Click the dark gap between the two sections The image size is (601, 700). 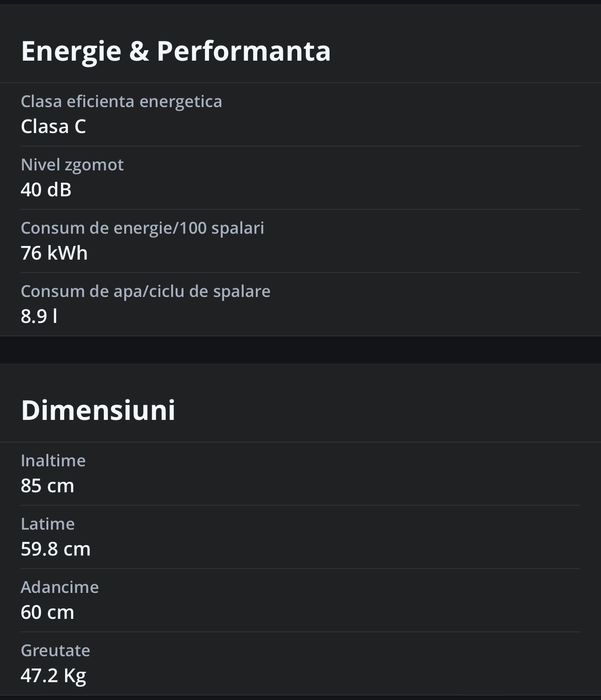(300, 350)
